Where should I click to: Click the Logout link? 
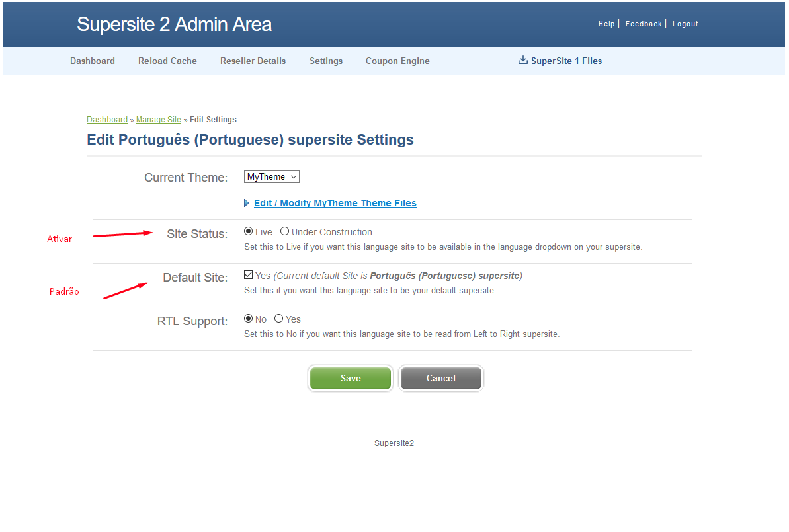coord(685,24)
